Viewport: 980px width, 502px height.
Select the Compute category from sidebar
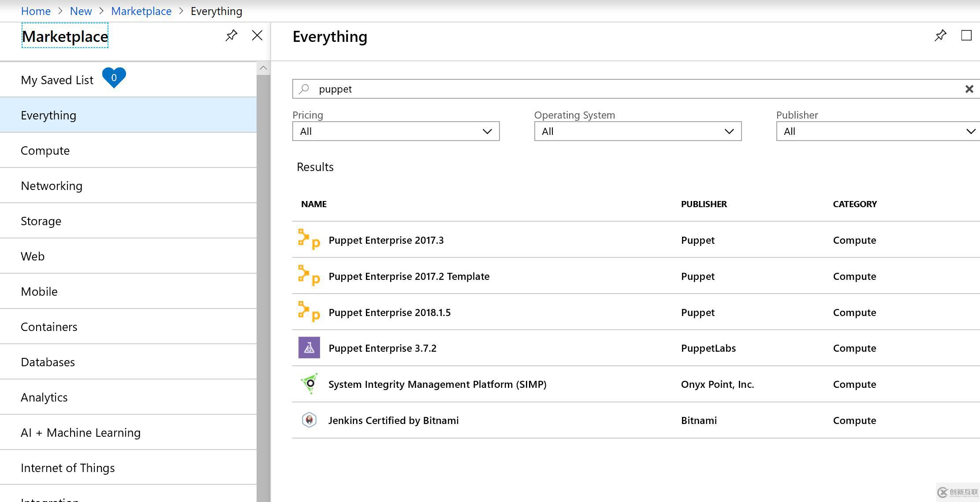point(45,150)
